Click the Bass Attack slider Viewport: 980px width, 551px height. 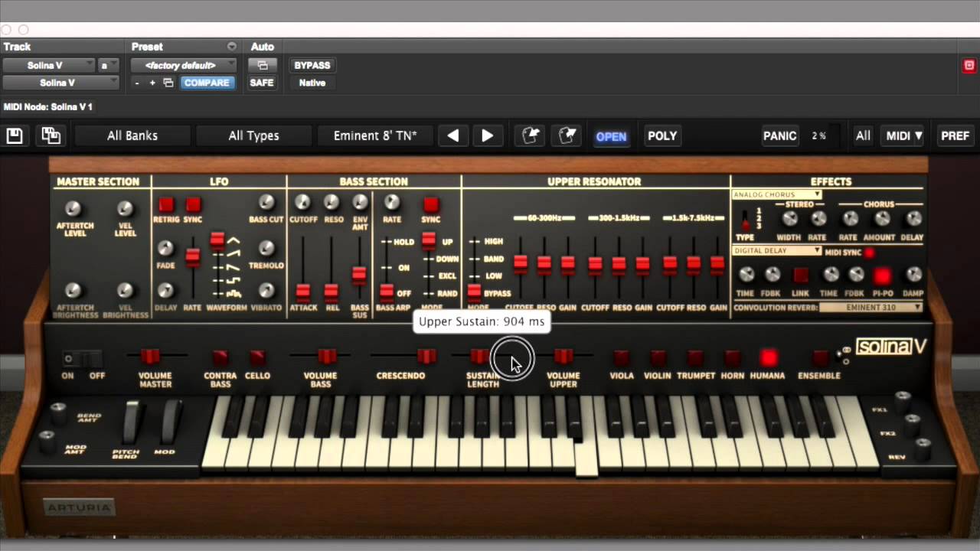pos(303,293)
